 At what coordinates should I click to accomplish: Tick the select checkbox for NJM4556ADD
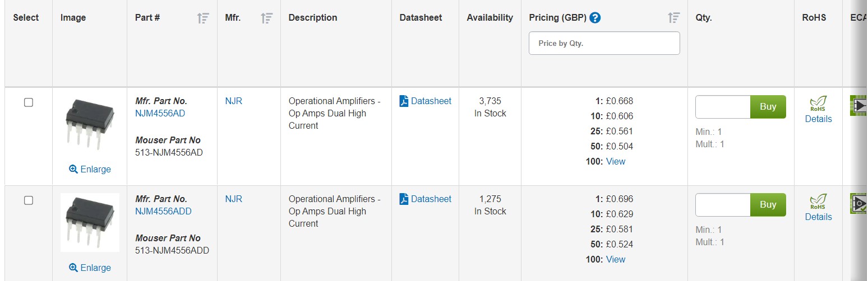(29, 200)
